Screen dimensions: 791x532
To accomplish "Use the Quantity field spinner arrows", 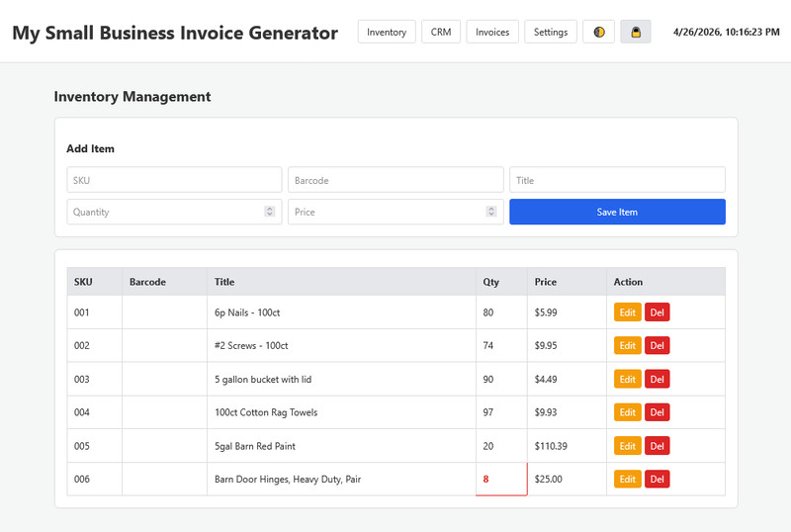I will pyautogui.click(x=269, y=212).
